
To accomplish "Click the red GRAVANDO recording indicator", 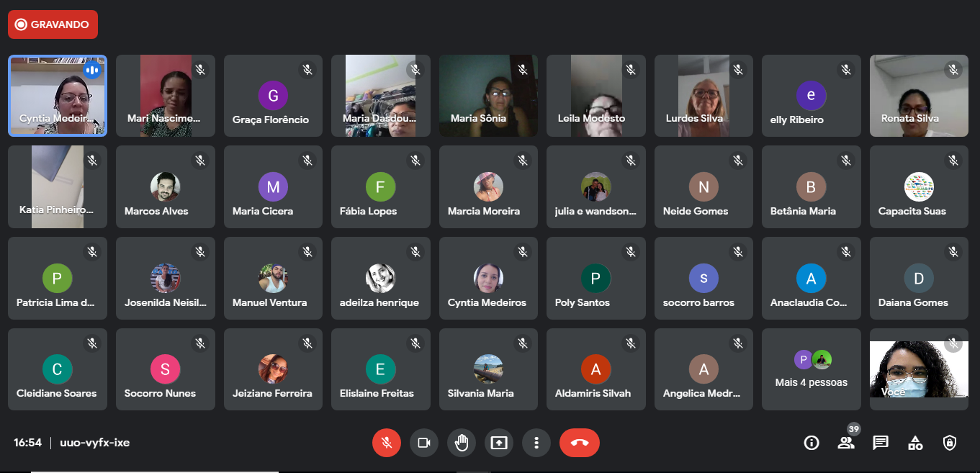I will [53, 24].
